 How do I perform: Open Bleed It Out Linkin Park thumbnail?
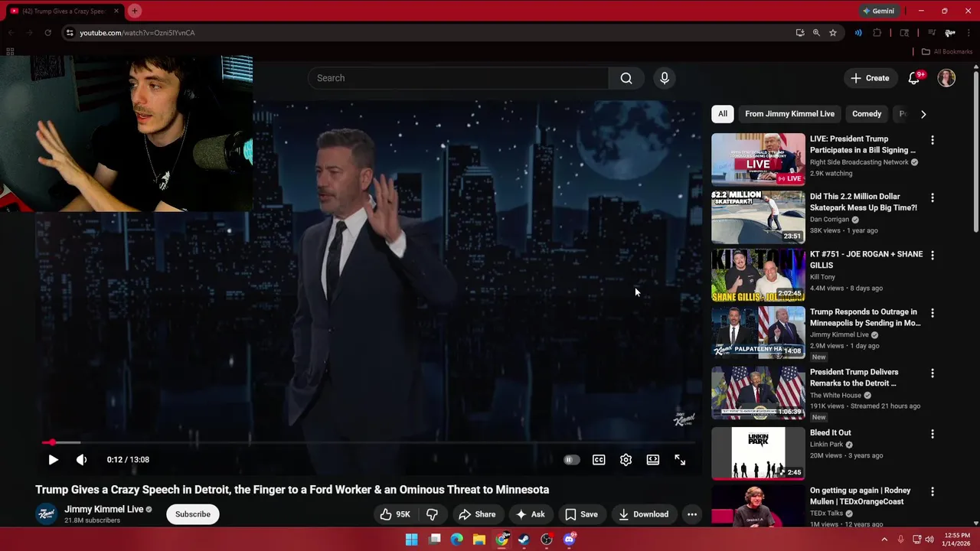point(758,453)
